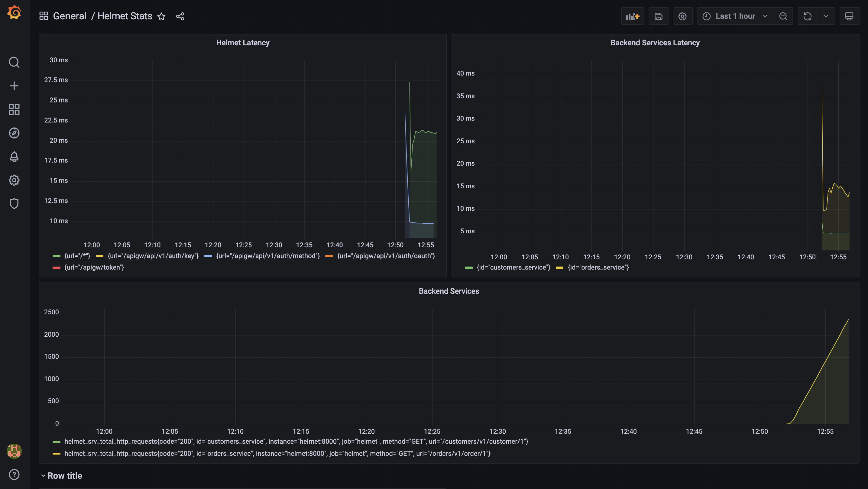Toggle the /apigw/api/v1/auth/key legend series

[153, 256]
